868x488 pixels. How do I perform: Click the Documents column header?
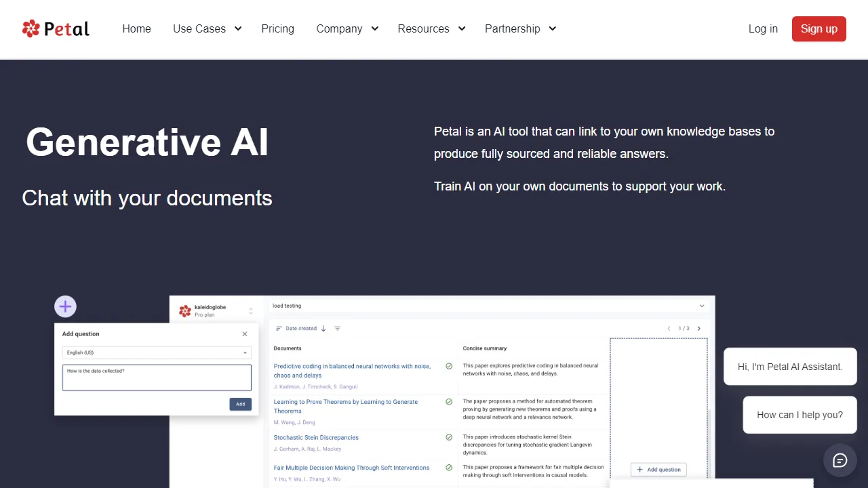[x=288, y=348]
